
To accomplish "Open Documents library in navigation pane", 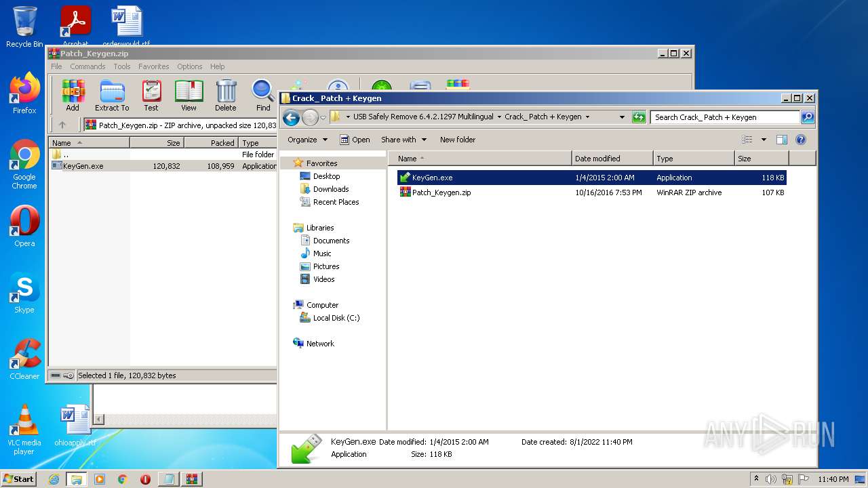I will (331, 241).
